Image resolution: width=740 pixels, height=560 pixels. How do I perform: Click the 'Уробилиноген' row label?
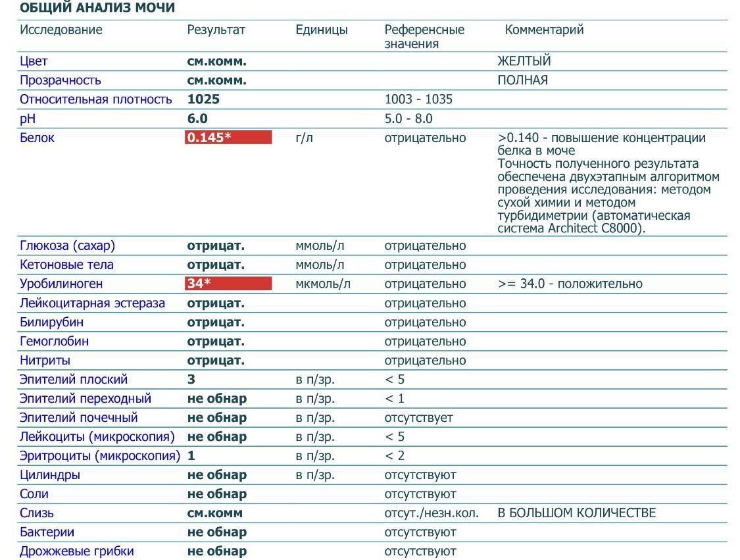(61, 284)
